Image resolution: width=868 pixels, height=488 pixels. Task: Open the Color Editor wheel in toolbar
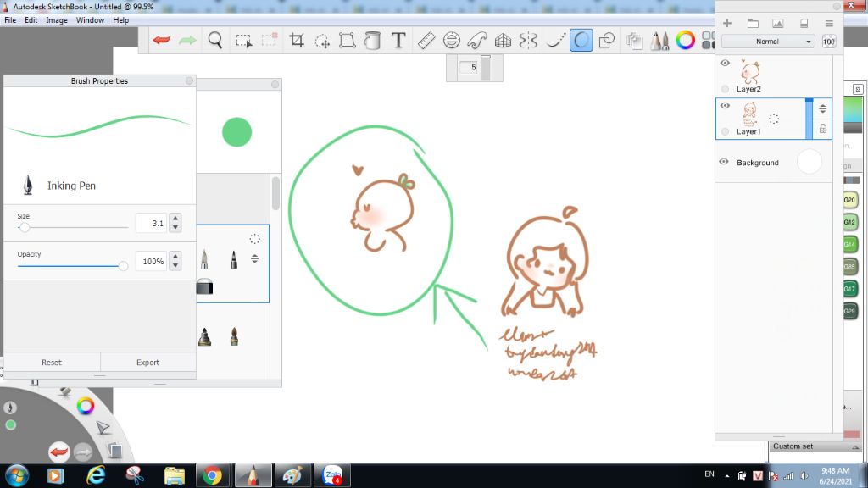685,41
